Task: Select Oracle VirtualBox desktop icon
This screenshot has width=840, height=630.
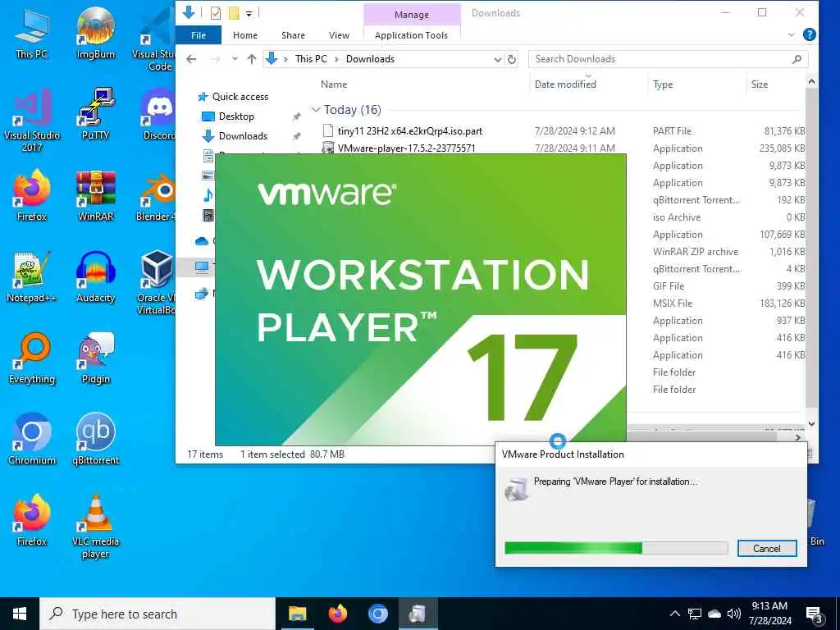Action: tap(157, 282)
